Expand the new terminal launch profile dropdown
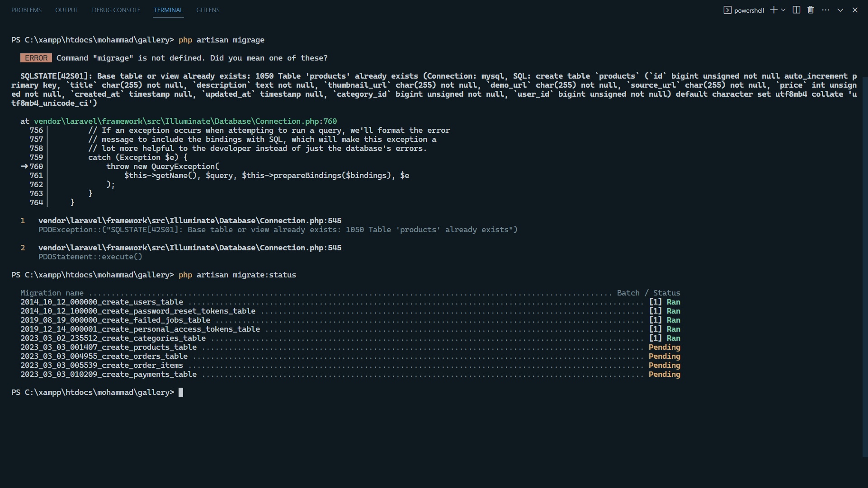The image size is (868, 488). [783, 10]
